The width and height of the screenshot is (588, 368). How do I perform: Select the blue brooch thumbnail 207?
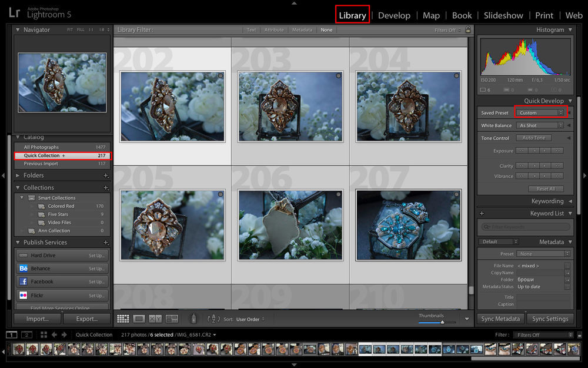[x=409, y=225]
